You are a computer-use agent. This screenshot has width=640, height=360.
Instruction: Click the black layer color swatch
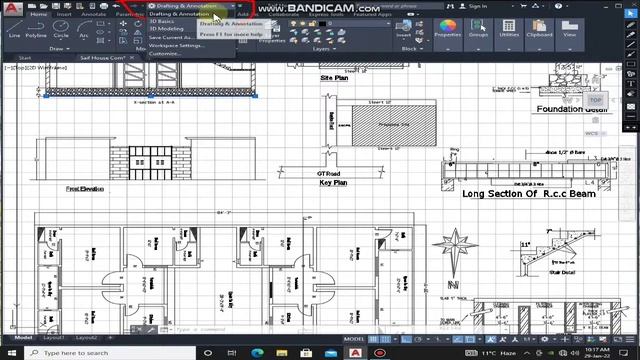pos(322,24)
